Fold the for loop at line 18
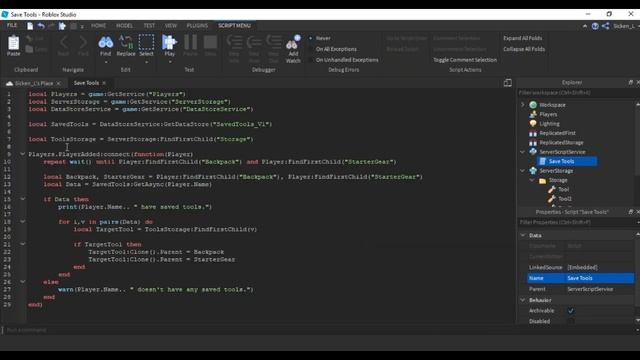 click(x=22, y=222)
